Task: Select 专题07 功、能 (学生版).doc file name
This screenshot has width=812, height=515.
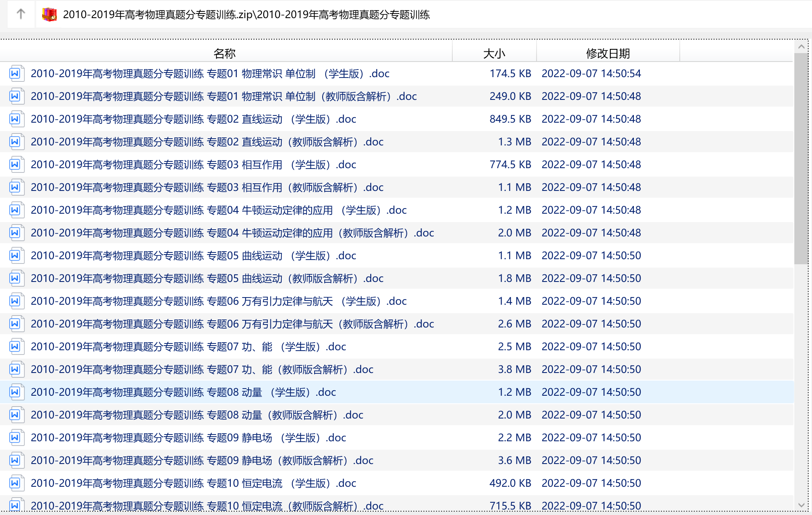Action: click(x=188, y=347)
